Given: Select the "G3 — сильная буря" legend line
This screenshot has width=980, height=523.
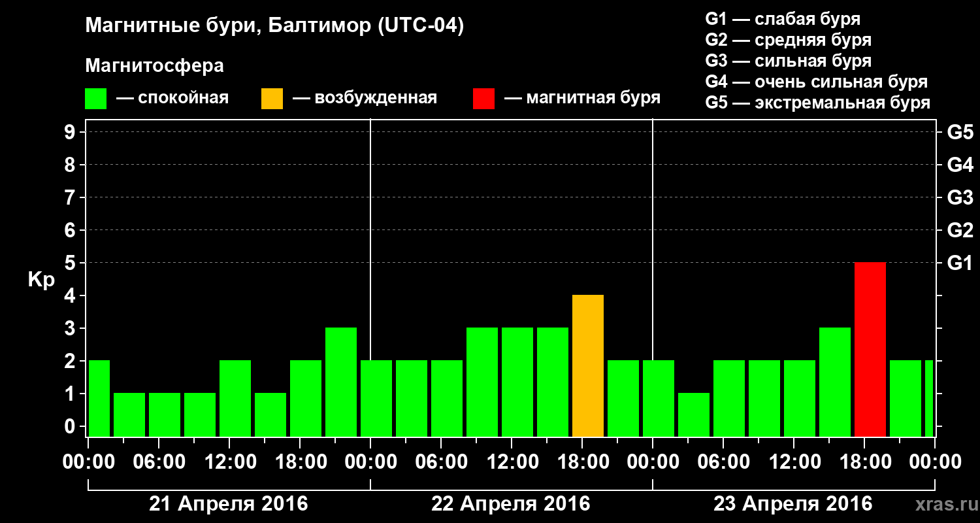Looking at the screenshot, I should 789,61.
